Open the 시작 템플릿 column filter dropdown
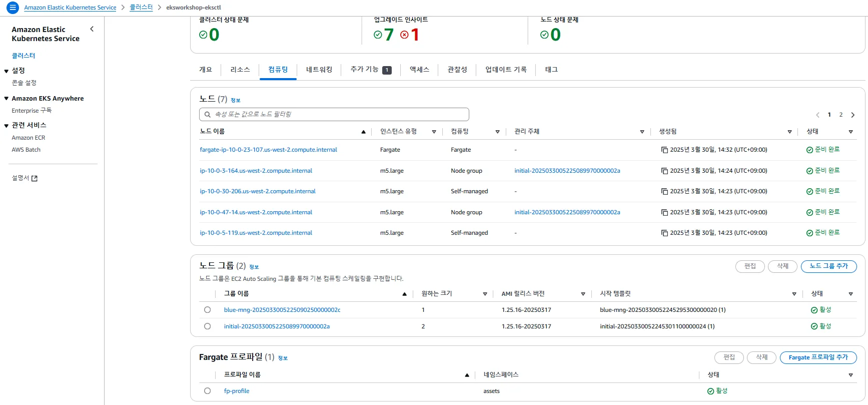The height and width of the screenshot is (405, 868). (794, 294)
